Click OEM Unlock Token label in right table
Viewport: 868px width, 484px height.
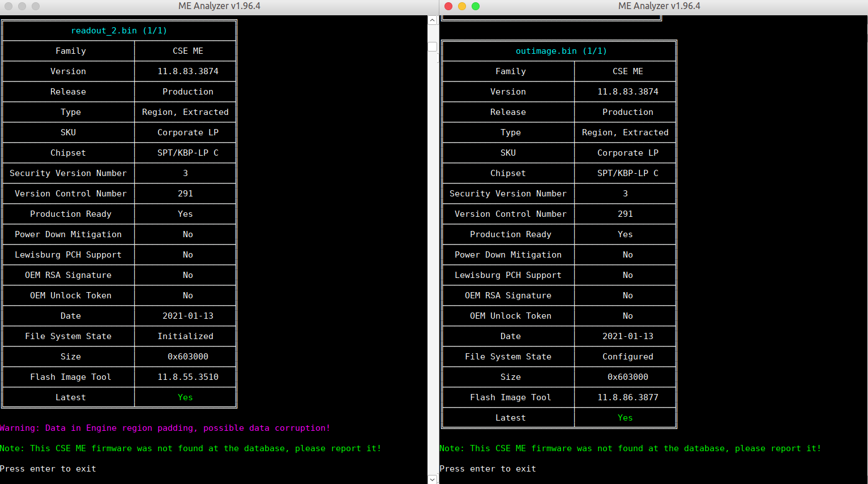tap(511, 316)
